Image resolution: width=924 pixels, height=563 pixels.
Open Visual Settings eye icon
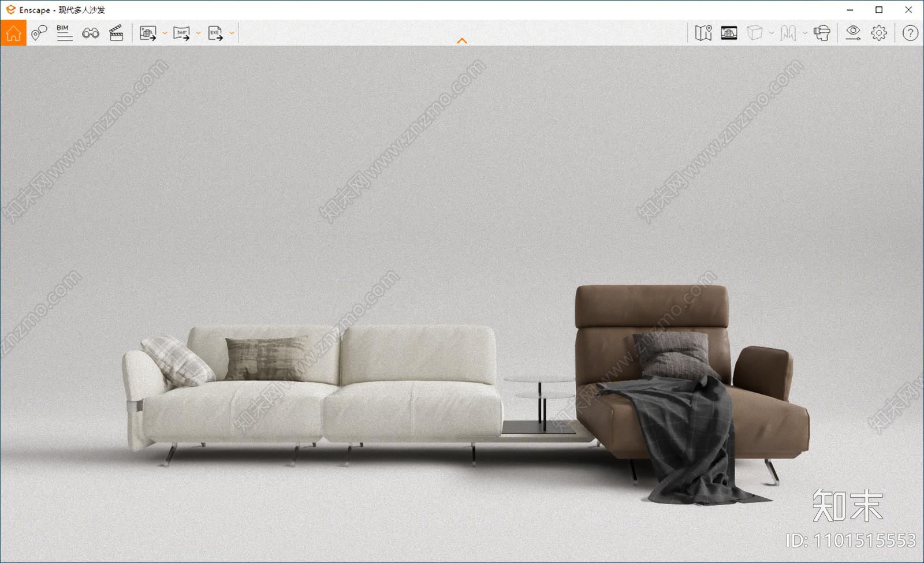click(853, 33)
